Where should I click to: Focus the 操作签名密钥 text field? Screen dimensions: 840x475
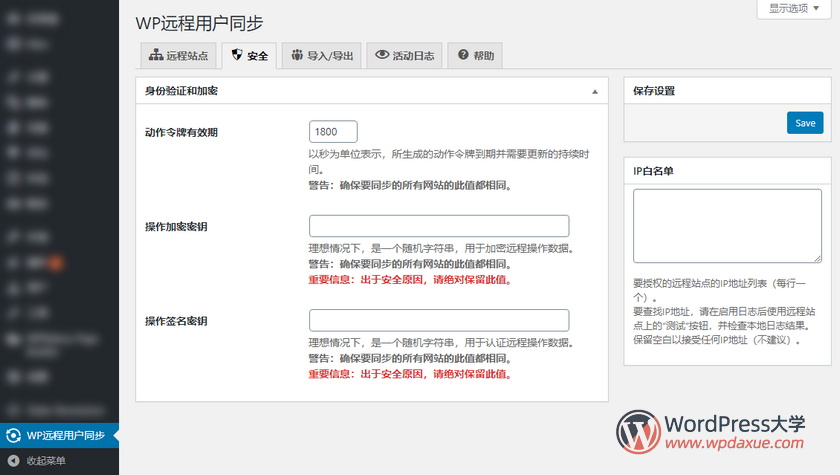439,320
